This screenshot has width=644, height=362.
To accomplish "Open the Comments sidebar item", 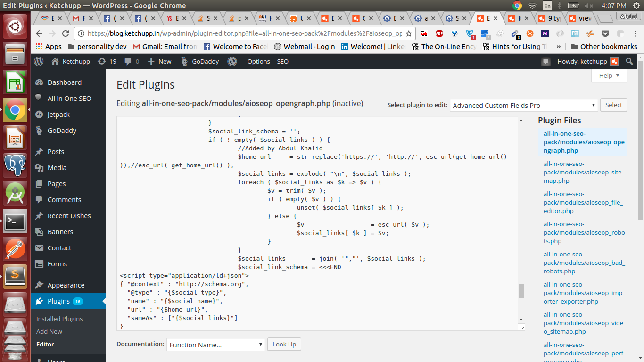I will 65,199.
